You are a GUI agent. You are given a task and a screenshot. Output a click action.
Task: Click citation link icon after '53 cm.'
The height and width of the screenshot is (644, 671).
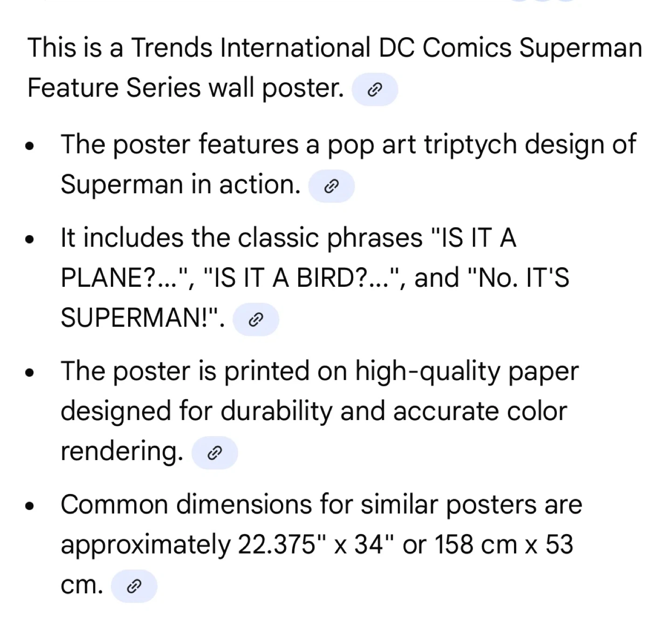coord(134,586)
